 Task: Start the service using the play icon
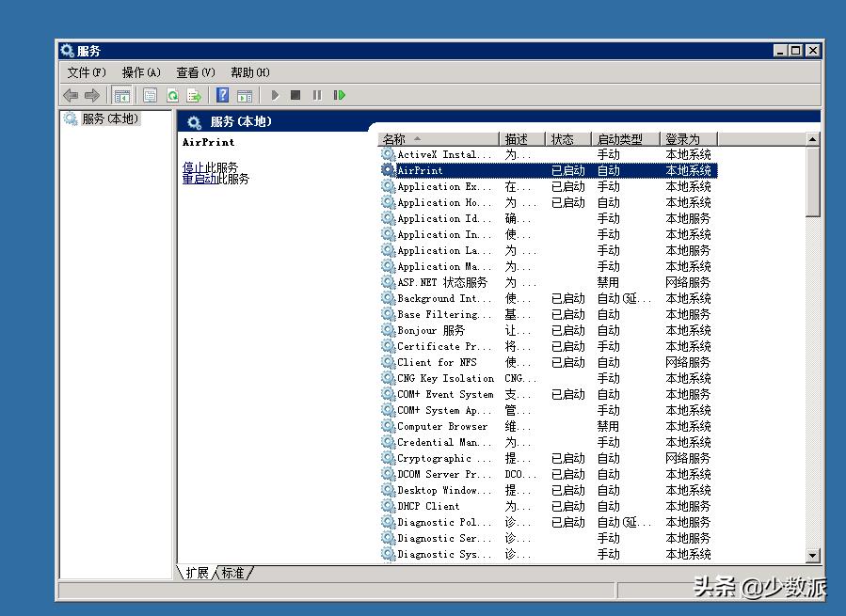274,94
